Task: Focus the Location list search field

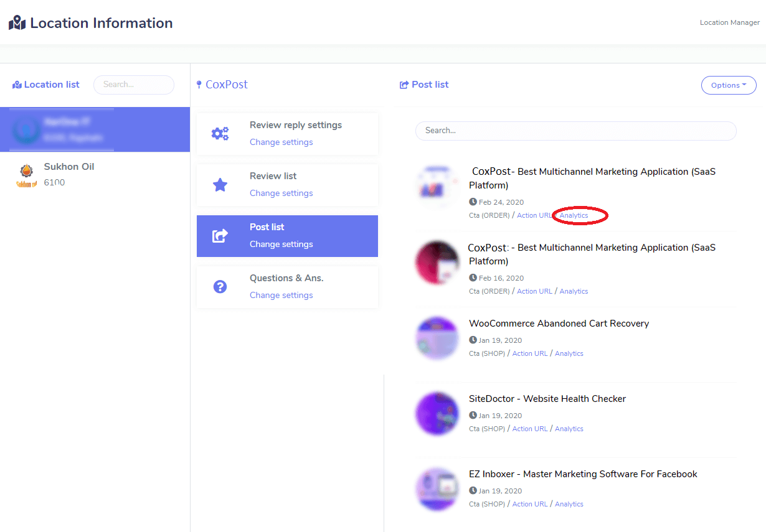Action: (x=133, y=85)
